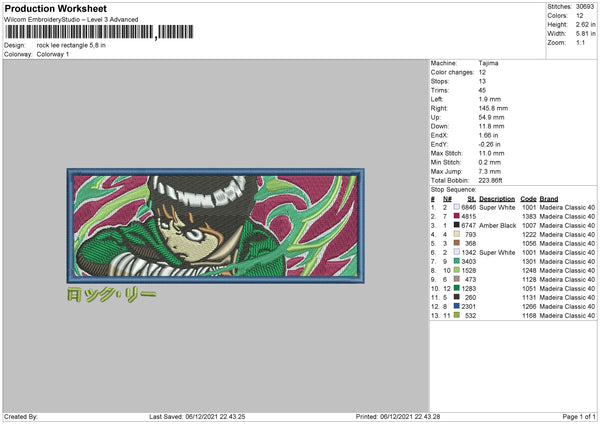
Task: Click the Machine value 'Tajima'
Action: tap(488, 63)
